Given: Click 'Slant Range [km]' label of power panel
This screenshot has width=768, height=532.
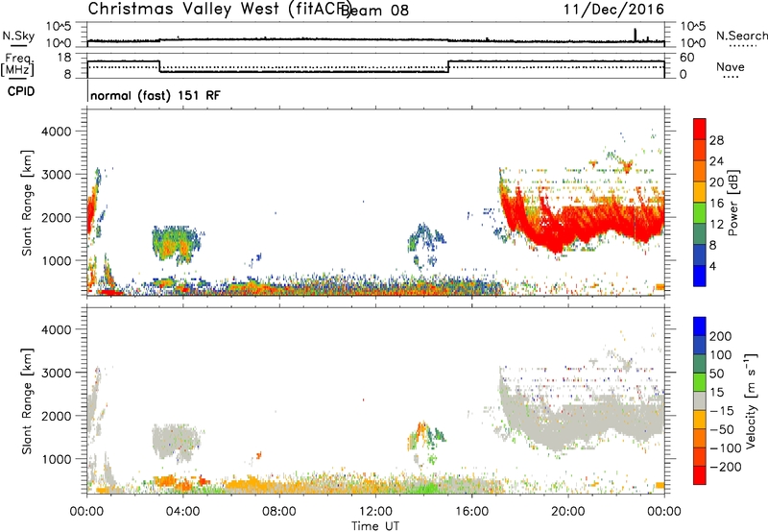Looking at the screenshot, I should (x=27, y=203).
